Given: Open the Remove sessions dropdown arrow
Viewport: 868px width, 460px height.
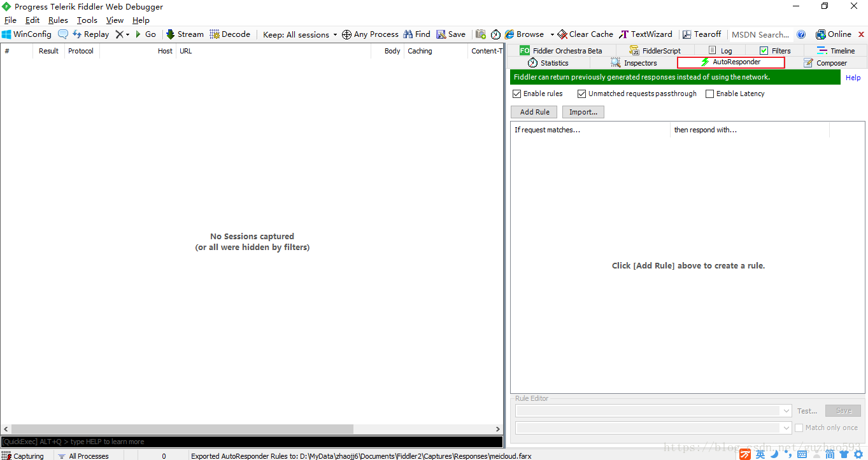Looking at the screenshot, I should point(127,34).
